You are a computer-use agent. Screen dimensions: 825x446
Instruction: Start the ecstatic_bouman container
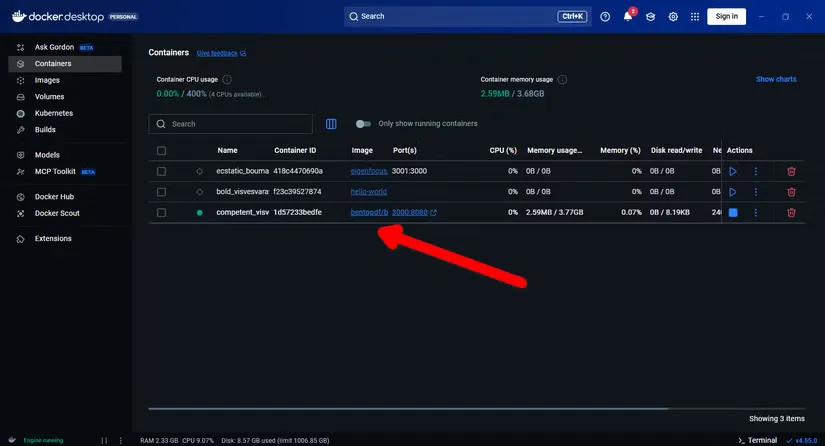tap(733, 171)
